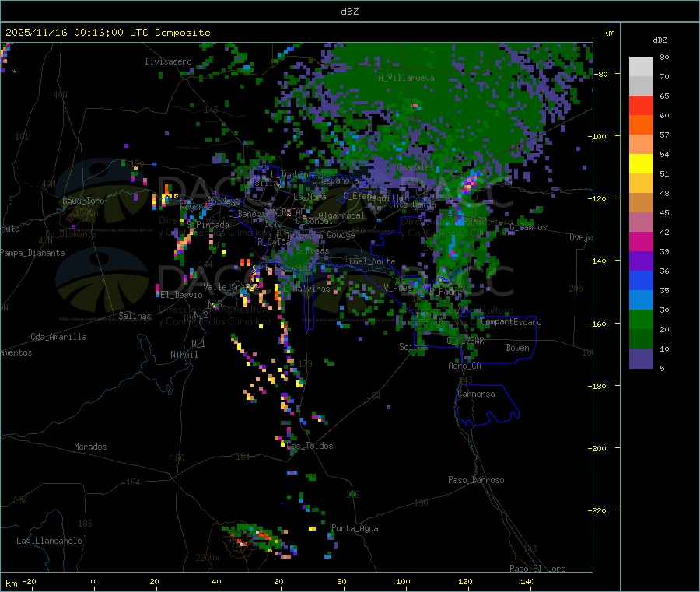Select the 42 dBZ magenta swatch
The height and width of the screenshot is (592, 700).
click(x=641, y=241)
